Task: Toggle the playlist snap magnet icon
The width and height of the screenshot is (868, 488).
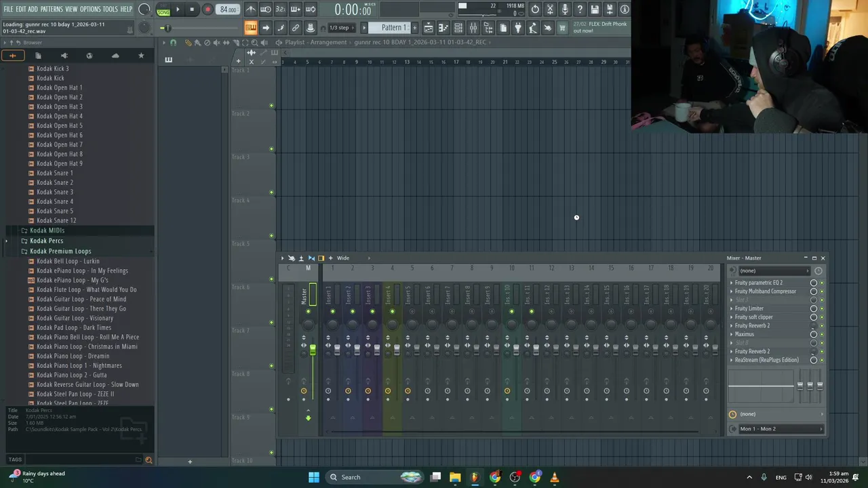Action: tap(173, 42)
